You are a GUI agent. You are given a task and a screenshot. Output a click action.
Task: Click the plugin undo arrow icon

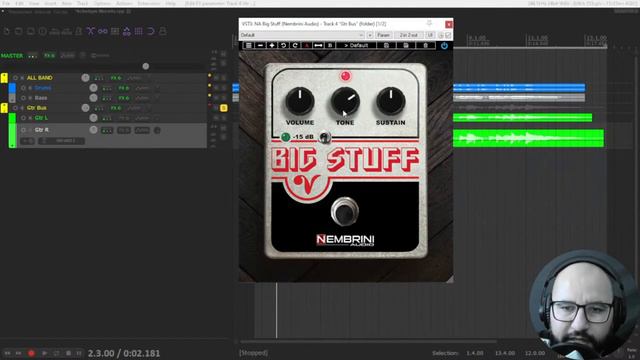click(x=283, y=45)
